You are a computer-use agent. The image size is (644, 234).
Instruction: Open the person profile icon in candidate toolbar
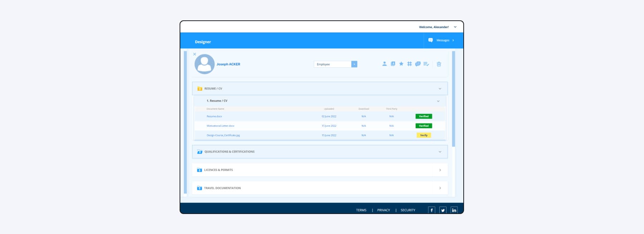(384, 64)
